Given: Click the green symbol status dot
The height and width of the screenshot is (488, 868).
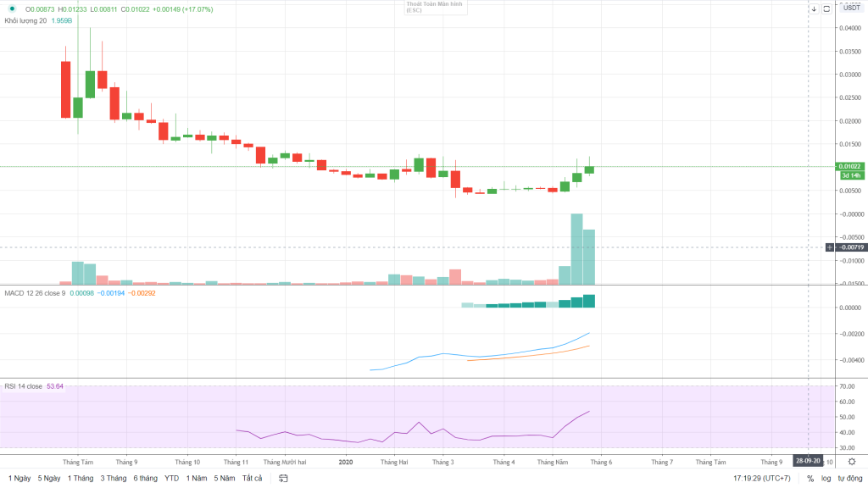Looking at the screenshot, I should [12, 8].
